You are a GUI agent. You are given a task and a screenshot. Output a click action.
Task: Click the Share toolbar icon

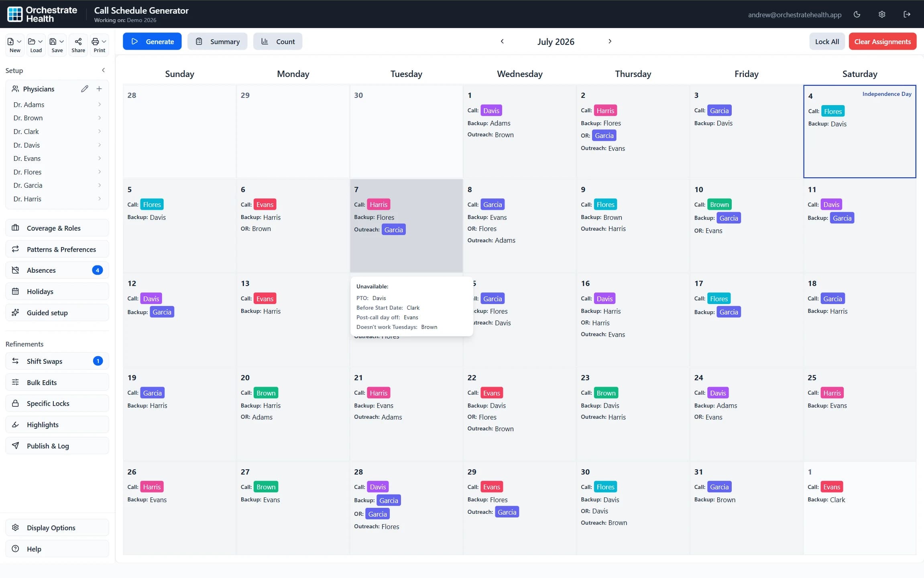tap(78, 45)
